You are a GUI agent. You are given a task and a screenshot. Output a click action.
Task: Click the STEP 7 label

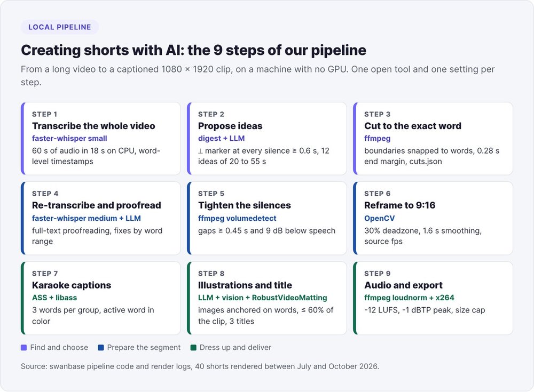point(45,274)
